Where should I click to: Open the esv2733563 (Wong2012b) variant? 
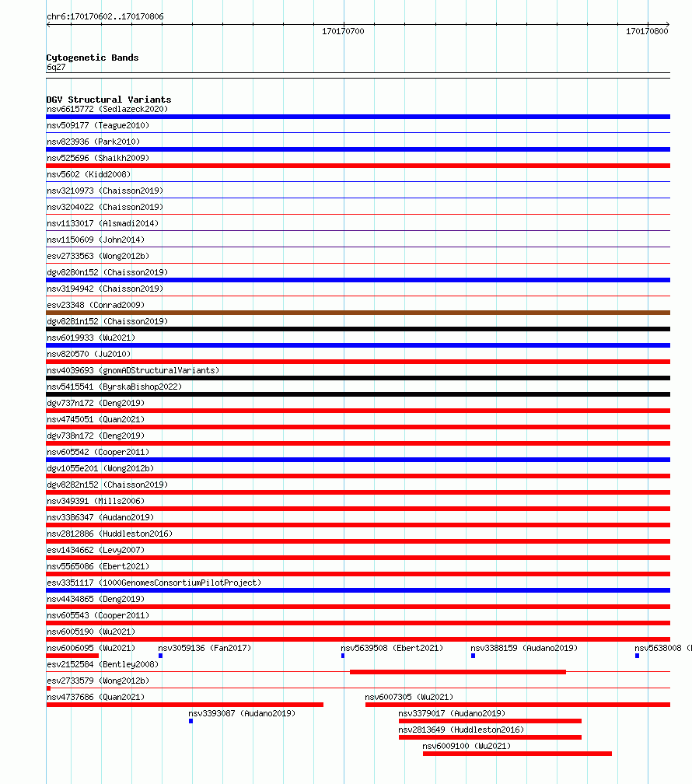[98, 256]
